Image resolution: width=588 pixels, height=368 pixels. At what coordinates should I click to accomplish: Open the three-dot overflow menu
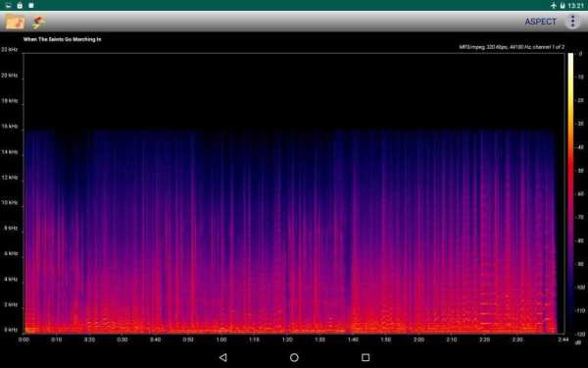[572, 22]
